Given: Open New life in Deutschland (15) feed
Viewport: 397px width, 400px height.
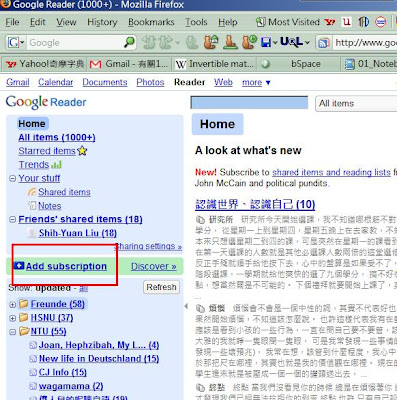Looking at the screenshot, I should (x=99, y=358).
